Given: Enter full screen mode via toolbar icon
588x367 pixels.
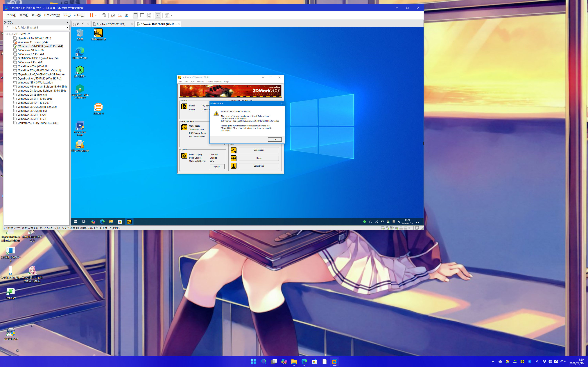Looking at the screenshot, I should [149, 15].
